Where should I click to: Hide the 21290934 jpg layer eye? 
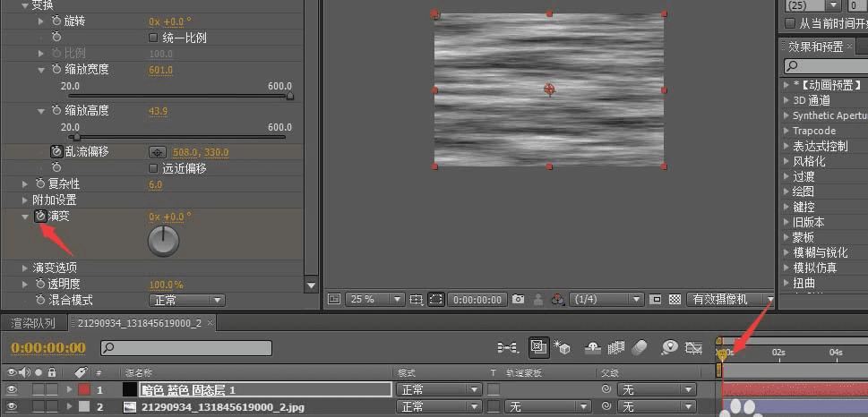click(x=12, y=407)
